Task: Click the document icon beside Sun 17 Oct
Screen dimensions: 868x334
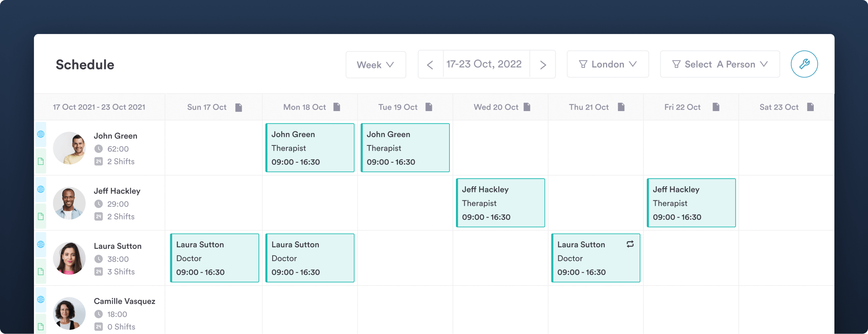Action: coord(239,107)
